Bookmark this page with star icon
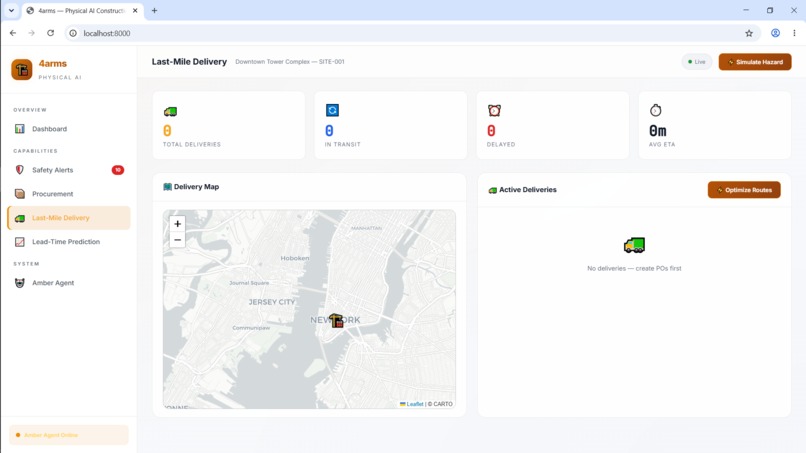 [x=749, y=33]
